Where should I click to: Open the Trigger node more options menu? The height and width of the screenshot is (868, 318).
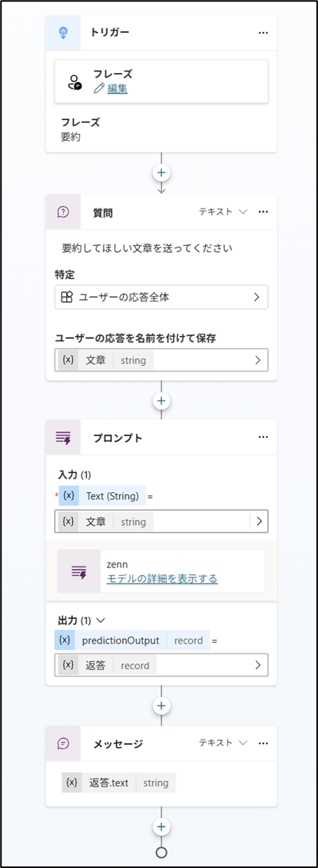(x=263, y=32)
